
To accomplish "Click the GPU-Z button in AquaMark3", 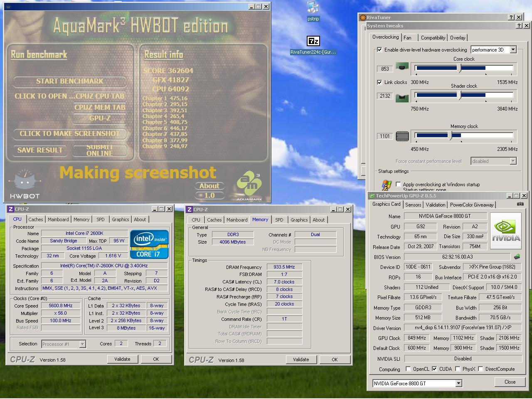I will 100,118.
